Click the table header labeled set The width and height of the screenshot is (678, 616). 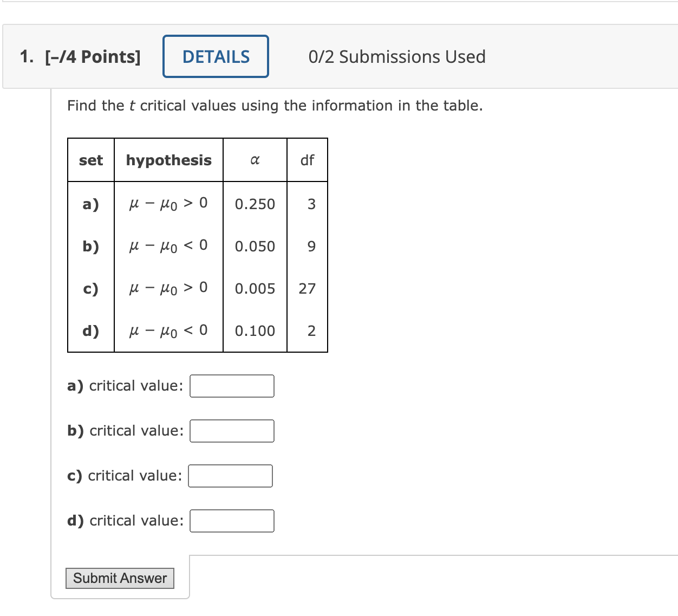(x=90, y=160)
